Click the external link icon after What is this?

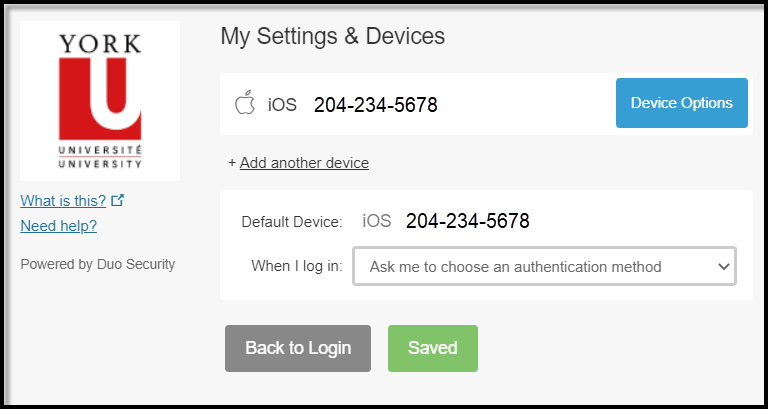click(x=118, y=200)
